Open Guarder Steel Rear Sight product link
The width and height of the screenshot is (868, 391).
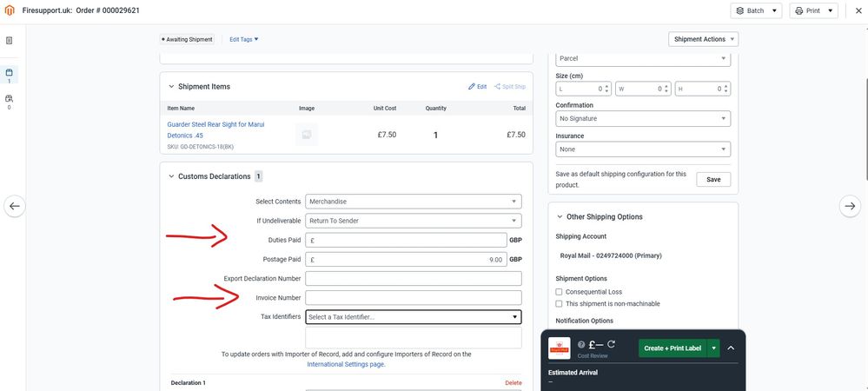tap(215, 129)
